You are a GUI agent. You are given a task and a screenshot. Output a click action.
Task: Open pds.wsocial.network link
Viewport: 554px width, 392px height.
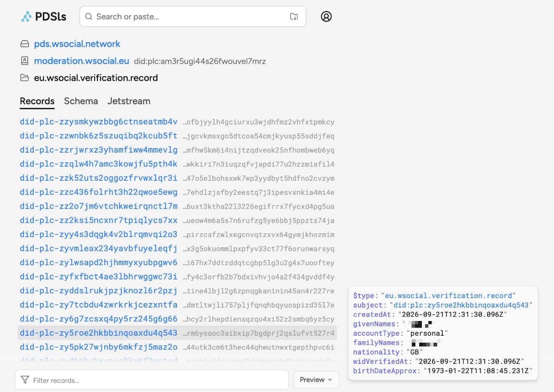[x=77, y=44]
